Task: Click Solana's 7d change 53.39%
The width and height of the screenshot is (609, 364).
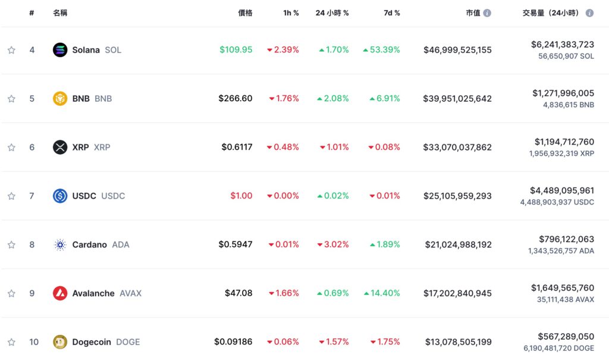Action: pyautogui.click(x=381, y=50)
